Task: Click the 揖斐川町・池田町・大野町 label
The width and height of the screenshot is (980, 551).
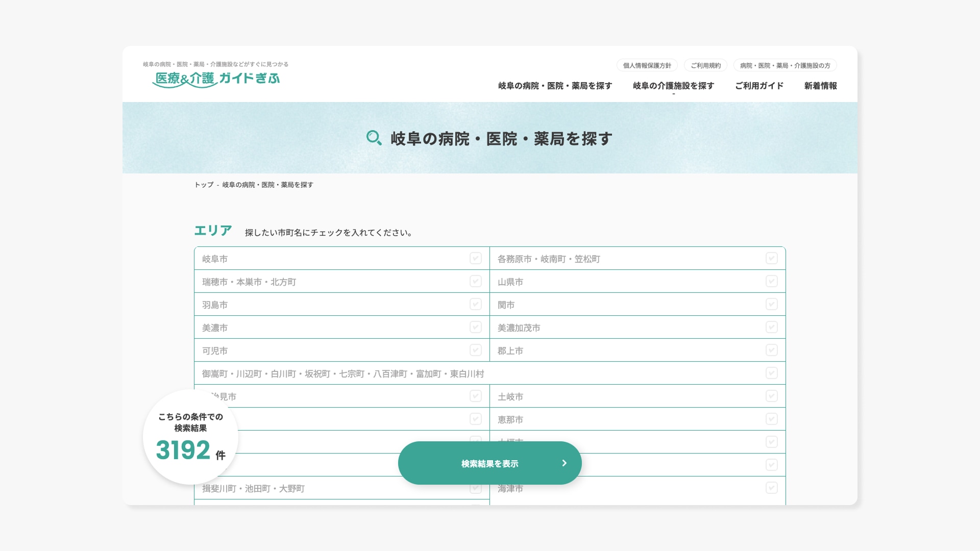Action: pyautogui.click(x=253, y=488)
